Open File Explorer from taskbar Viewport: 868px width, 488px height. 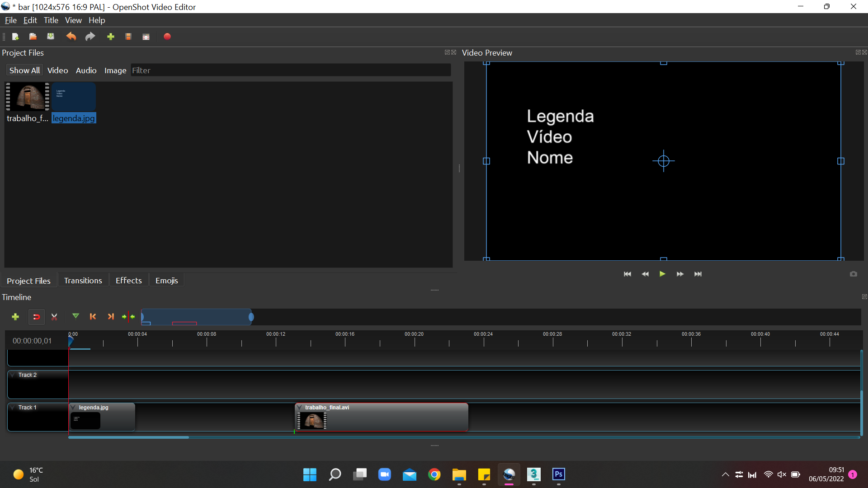pos(459,474)
